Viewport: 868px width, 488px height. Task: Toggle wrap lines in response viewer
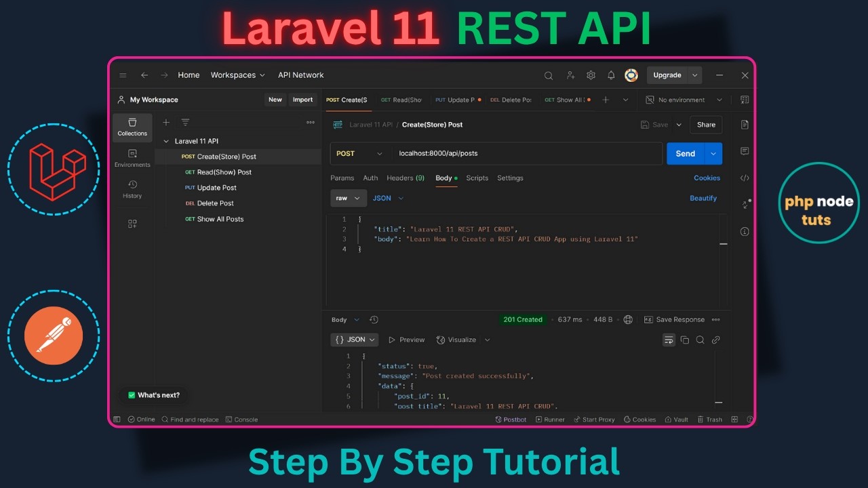669,340
